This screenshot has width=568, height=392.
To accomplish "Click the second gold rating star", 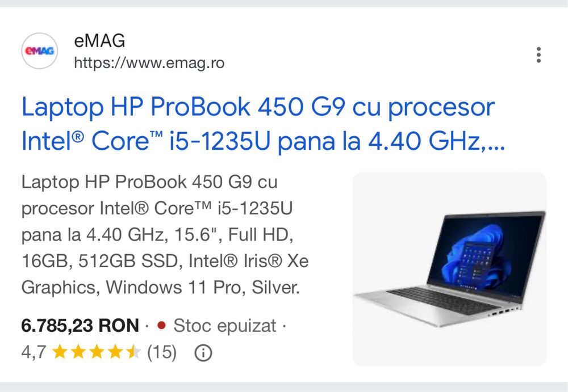I will [78, 352].
